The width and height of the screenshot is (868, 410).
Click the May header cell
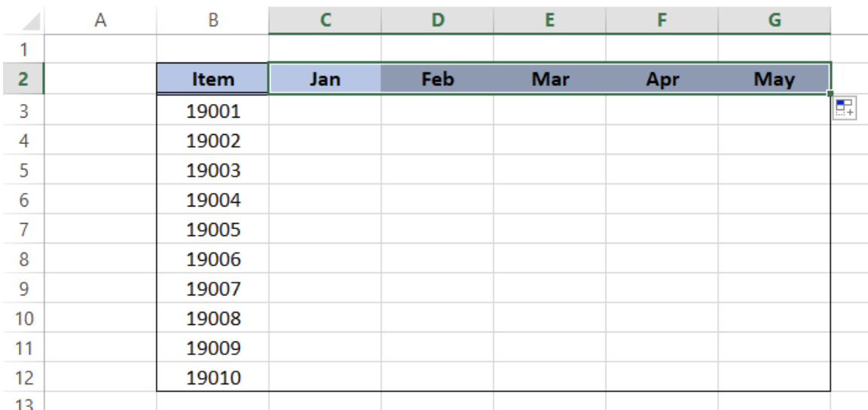pyautogui.click(x=775, y=78)
